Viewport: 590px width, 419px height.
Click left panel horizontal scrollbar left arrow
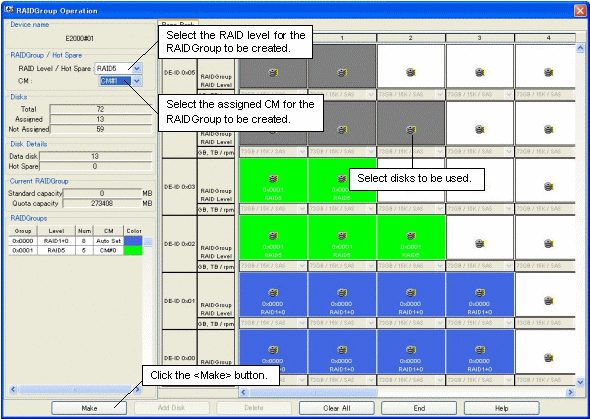coord(13,389)
